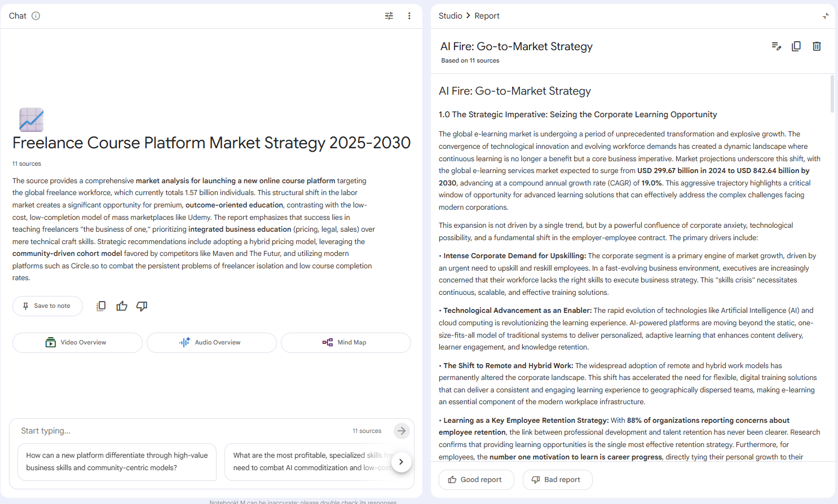Delete the report with the trash icon
The image size is (838, 504).
pos(817,46)
